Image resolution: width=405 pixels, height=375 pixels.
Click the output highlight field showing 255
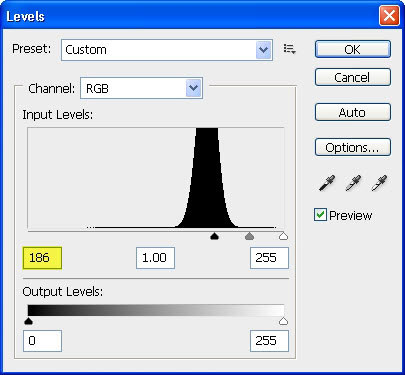click(269, 341)
